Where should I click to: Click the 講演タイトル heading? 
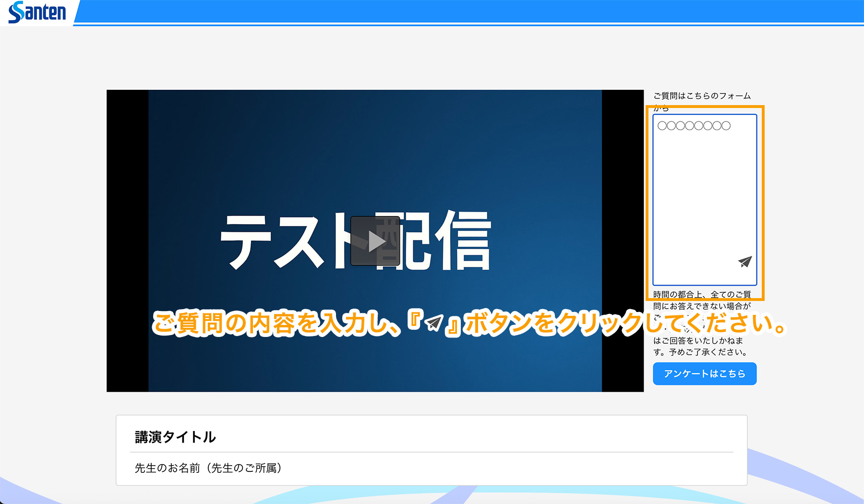point(175,437)
